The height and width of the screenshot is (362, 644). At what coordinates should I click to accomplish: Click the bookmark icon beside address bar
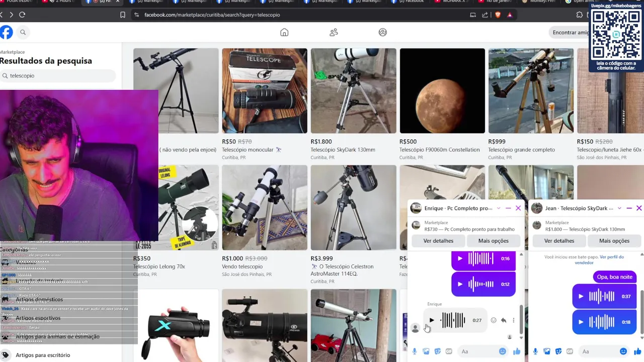coord(122,15)
